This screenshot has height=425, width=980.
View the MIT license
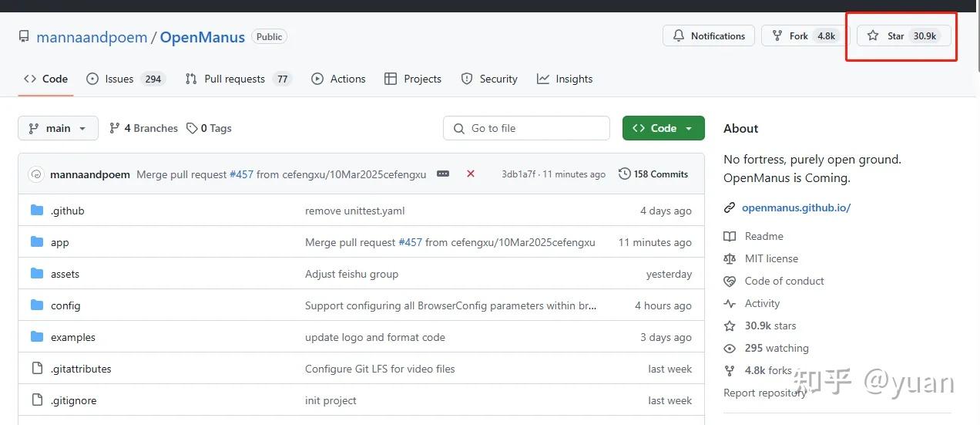tap(771, 258)
